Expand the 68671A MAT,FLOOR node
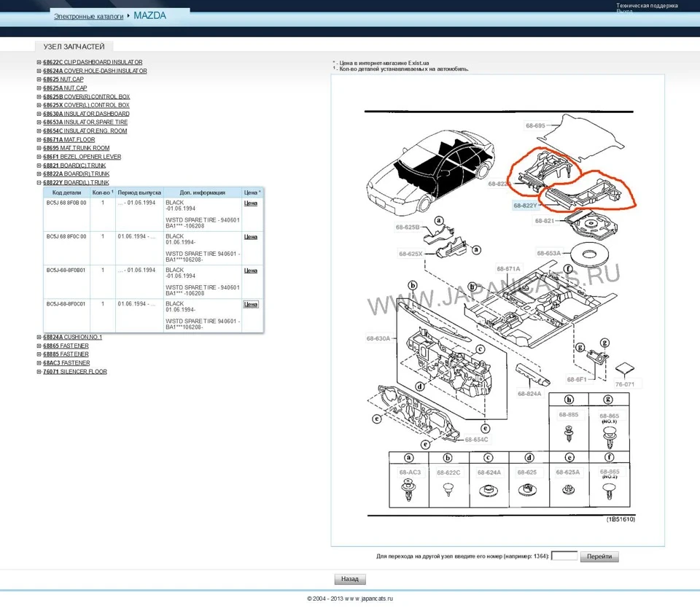This screenshot has height=611, width=700. [x=39, y=140]
